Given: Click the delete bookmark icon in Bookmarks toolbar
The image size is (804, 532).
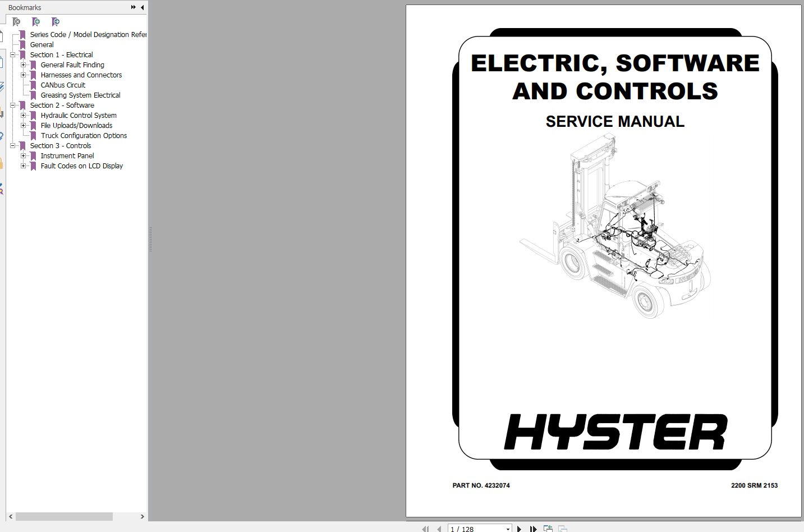Looking at the screenshot, I should click(17, 22).
